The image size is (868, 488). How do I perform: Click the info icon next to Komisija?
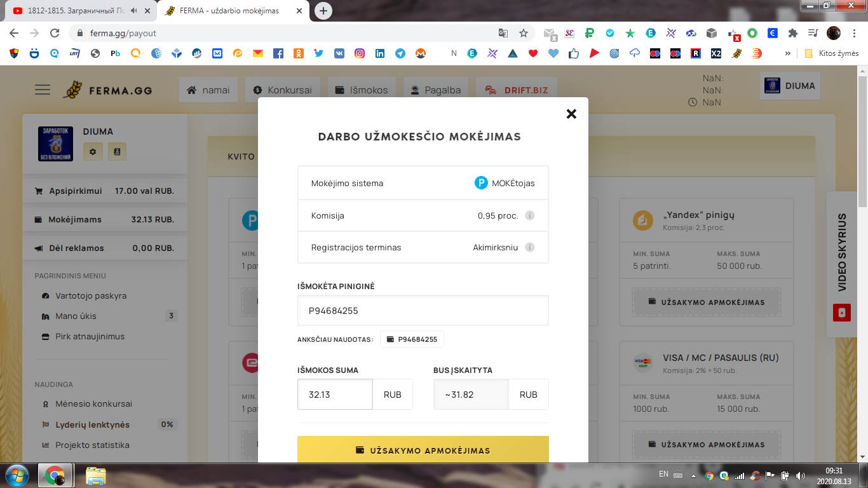click(530, 215)
